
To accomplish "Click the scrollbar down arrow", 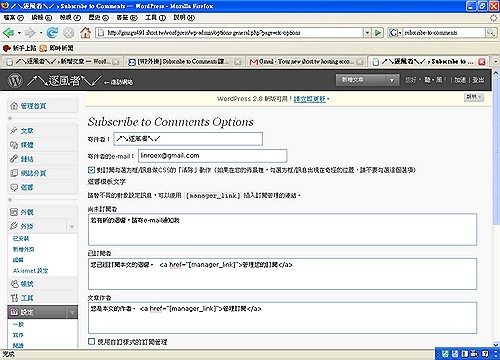I will click(496, 345).
